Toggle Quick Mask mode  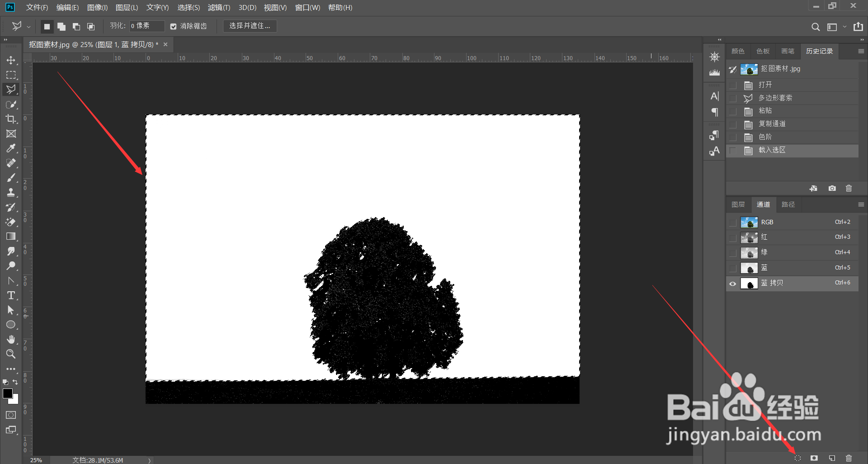click(11, 415)
